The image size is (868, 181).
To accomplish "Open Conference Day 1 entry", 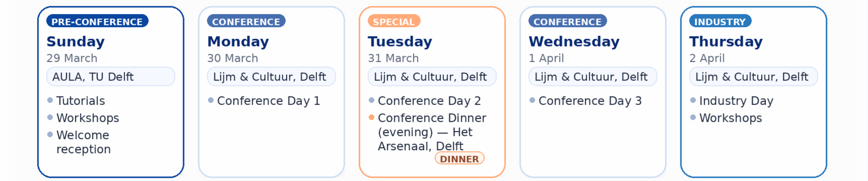I will 268,100.
